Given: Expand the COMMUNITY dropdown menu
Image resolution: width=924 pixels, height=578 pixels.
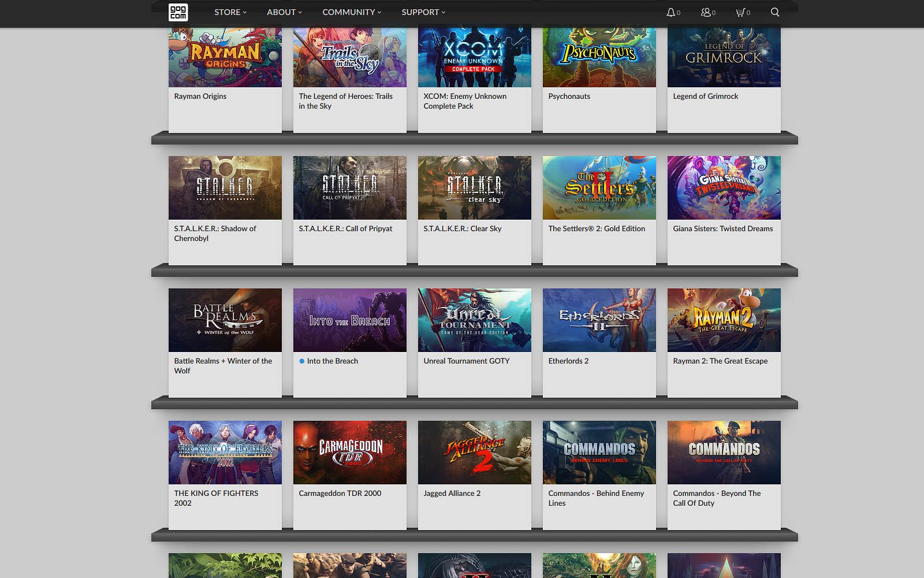Looking at the screenshot, I should pos(352,12).
